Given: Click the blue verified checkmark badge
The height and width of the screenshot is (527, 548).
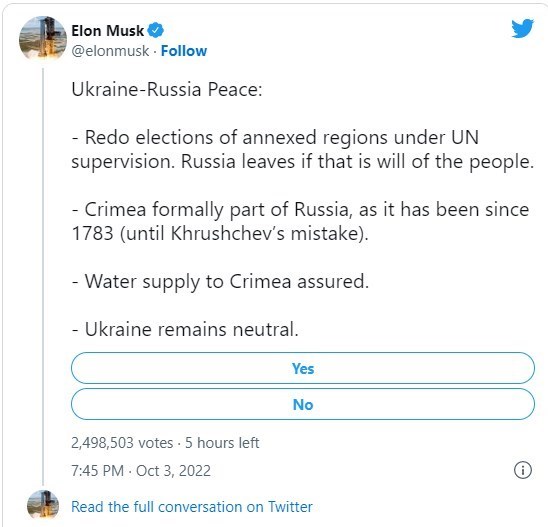Looking at the screenshot, I should pyautogui.click(x=156, y=30).
